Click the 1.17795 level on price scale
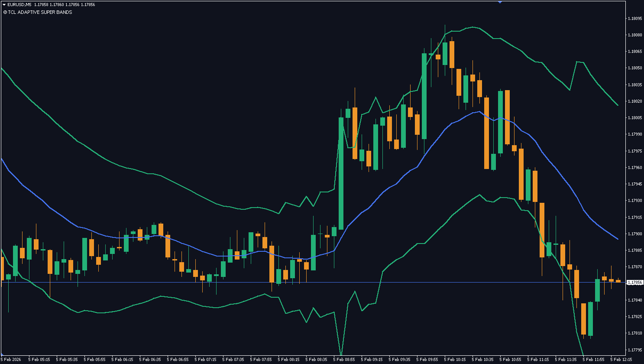Viewport: 644px width, 364px height. pos(634,350)
